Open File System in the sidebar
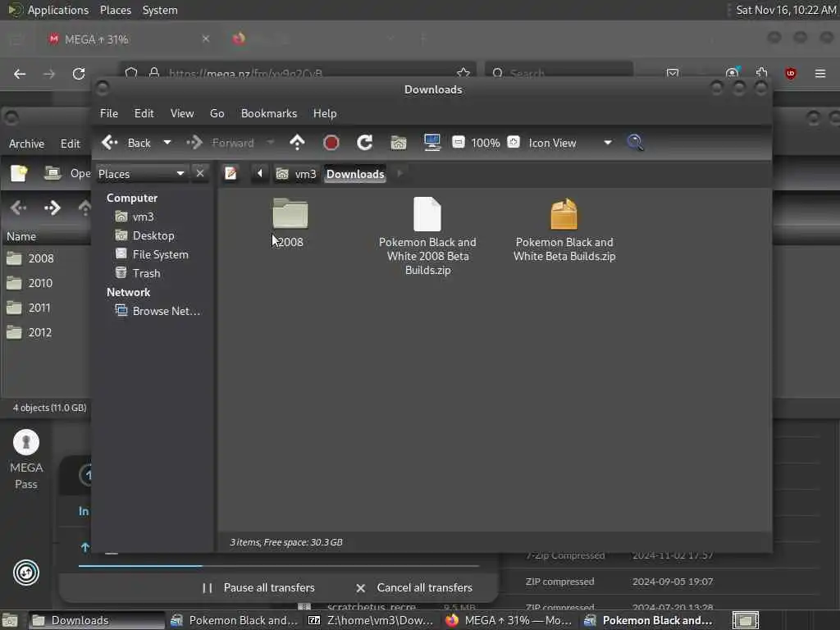Screen dimensions: 840x630 pos(152,254)
